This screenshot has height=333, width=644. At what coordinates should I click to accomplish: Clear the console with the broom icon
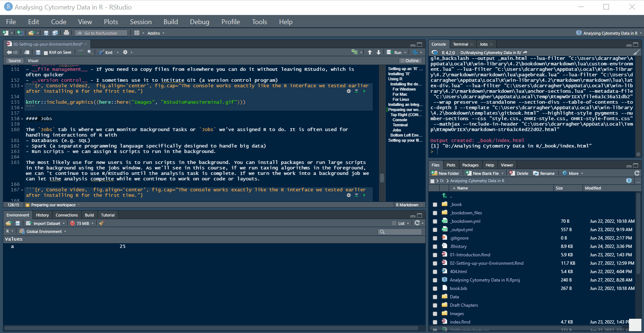(x=636, y=52)
